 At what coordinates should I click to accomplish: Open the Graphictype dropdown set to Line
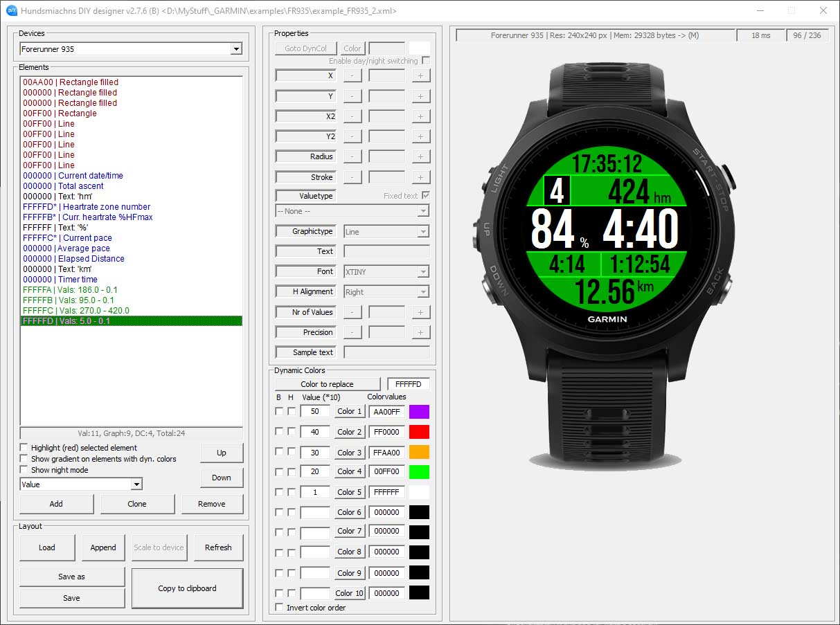click(422, 230)
